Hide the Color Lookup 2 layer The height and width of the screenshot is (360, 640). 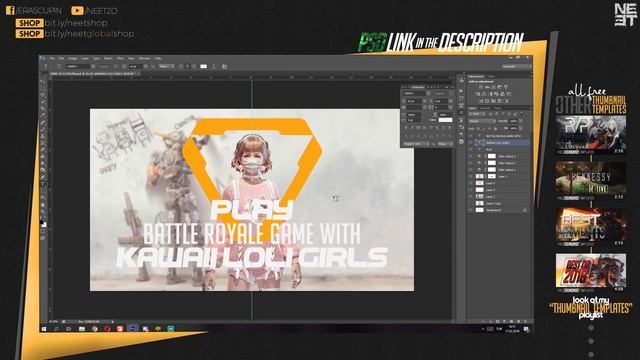[471, 163]
